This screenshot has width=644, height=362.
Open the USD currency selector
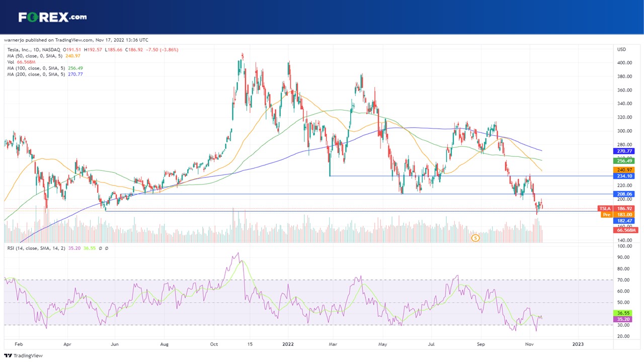pos(621,50)
